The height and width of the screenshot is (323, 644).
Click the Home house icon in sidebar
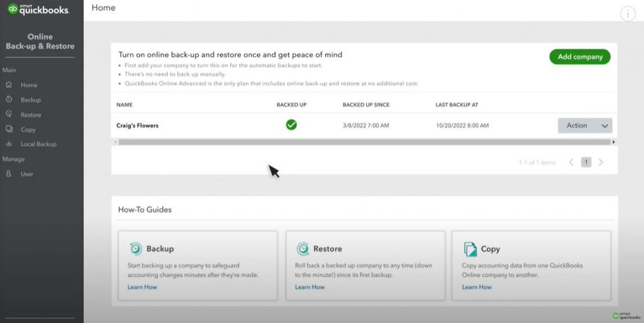[x=9, y=84]
